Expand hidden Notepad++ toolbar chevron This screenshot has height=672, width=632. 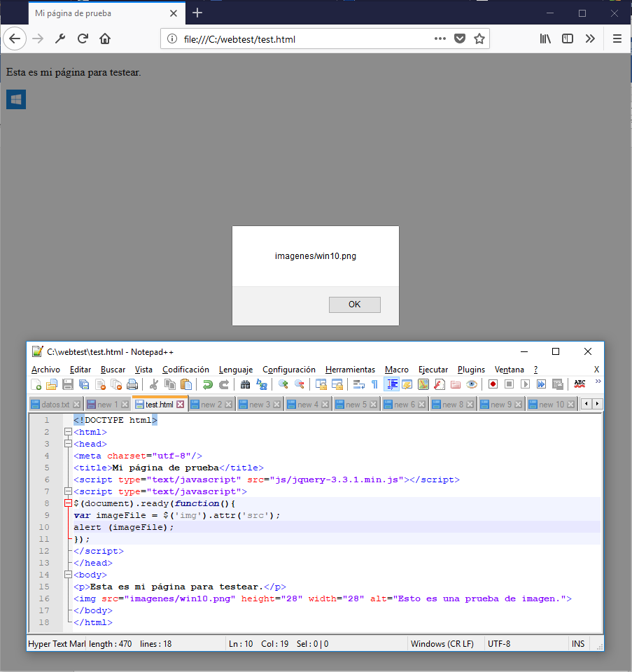point(598,381)
